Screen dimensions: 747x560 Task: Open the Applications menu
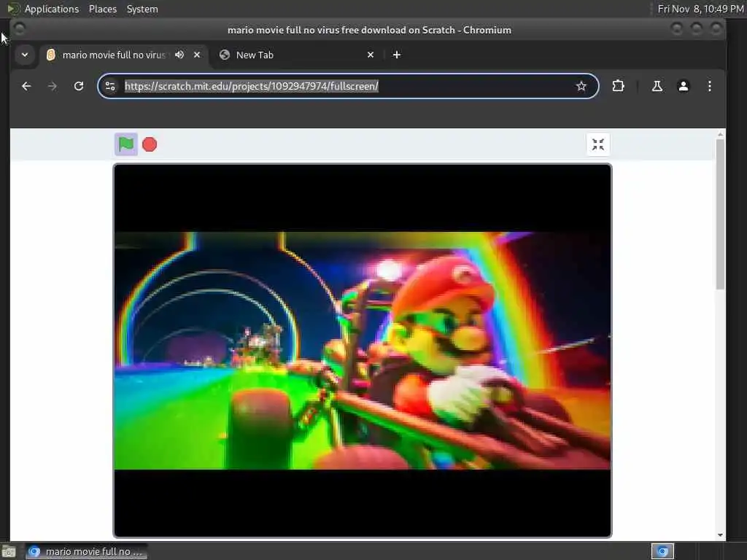52,9
